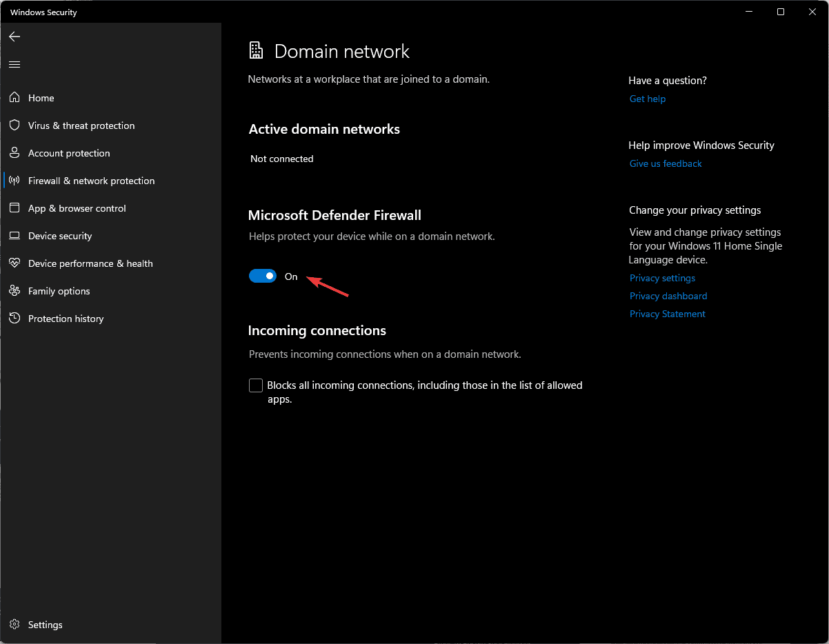Click the back arrow icon
Screen dimensions: 829x644
coord(14,37)
